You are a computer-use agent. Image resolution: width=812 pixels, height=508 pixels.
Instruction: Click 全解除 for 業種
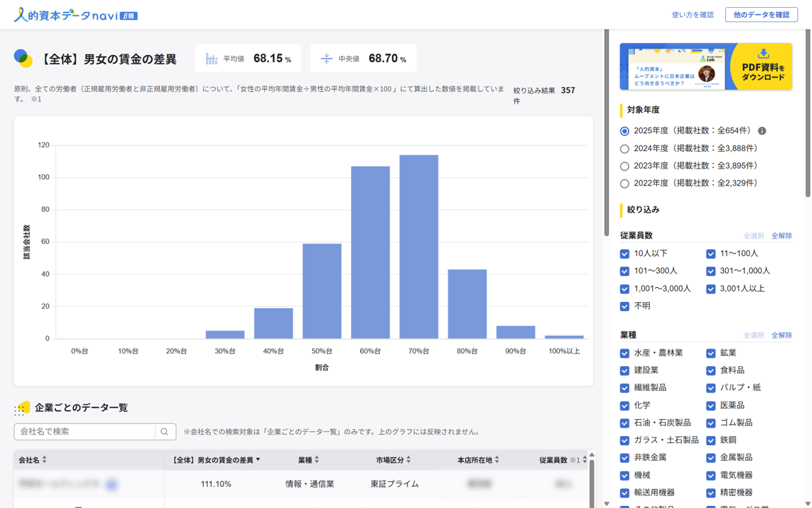[x=782, y=335]
